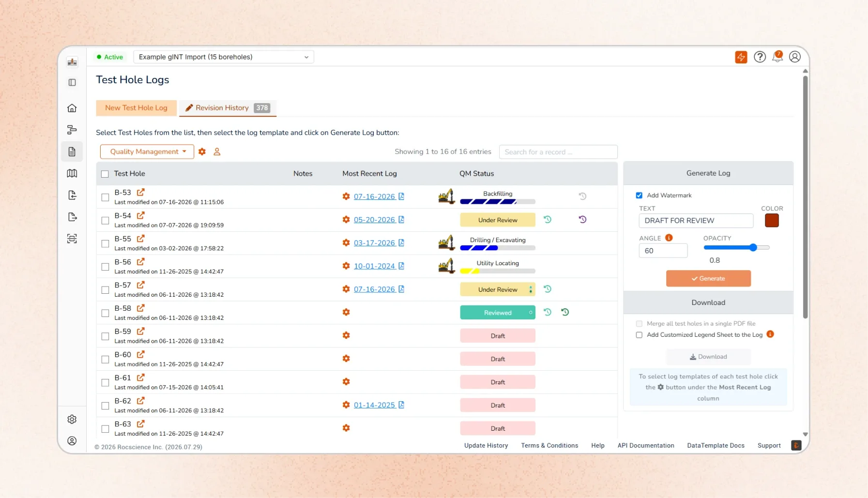868x498 pixels.
Task: Open the user account icon in header
Action: coord(795,57)
